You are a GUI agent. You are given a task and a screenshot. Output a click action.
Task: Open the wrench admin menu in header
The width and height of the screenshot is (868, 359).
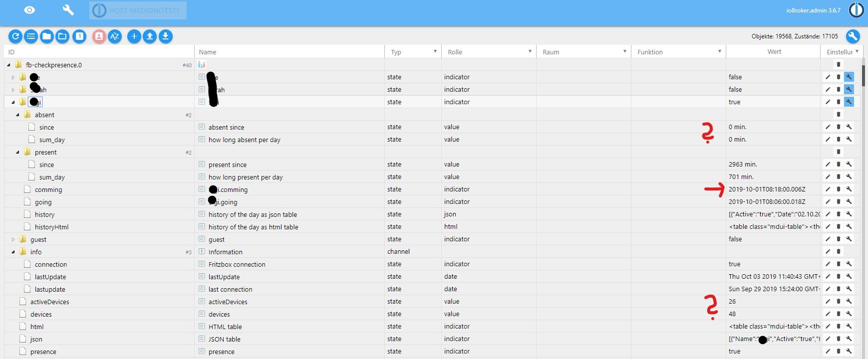68,10
